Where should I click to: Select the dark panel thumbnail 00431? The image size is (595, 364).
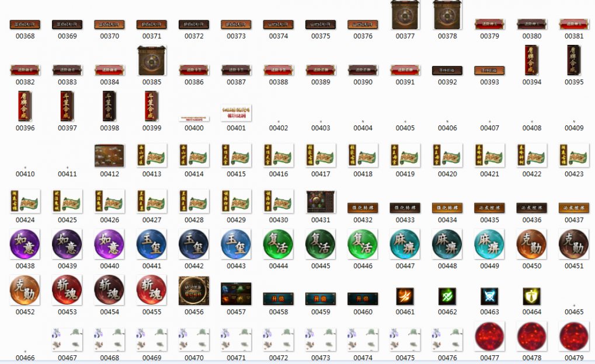coord(321,202)
